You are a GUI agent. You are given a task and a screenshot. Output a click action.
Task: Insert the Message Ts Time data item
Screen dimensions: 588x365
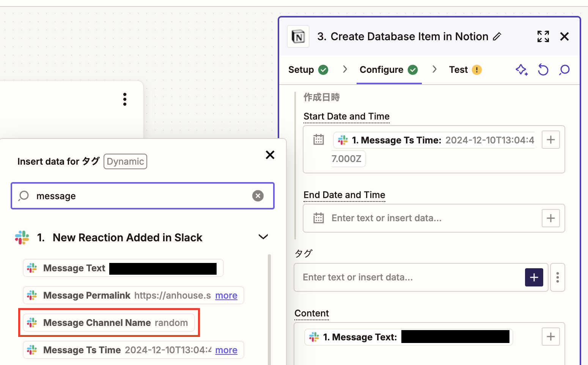click(134, 350)
